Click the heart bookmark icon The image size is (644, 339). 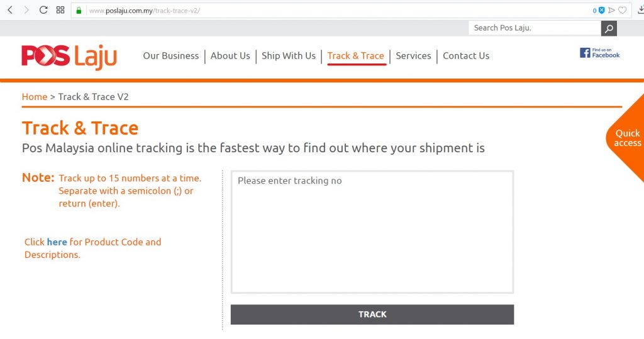click(623, 10)
